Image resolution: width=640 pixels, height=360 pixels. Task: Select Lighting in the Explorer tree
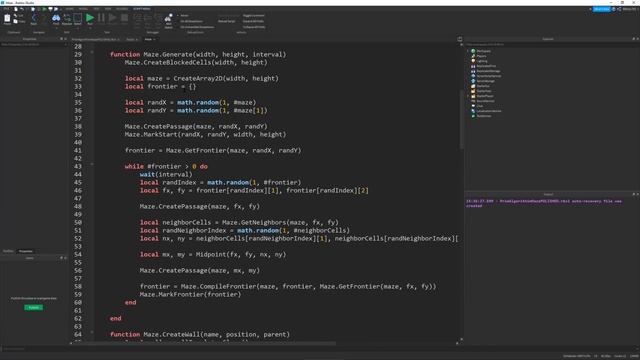482,61
